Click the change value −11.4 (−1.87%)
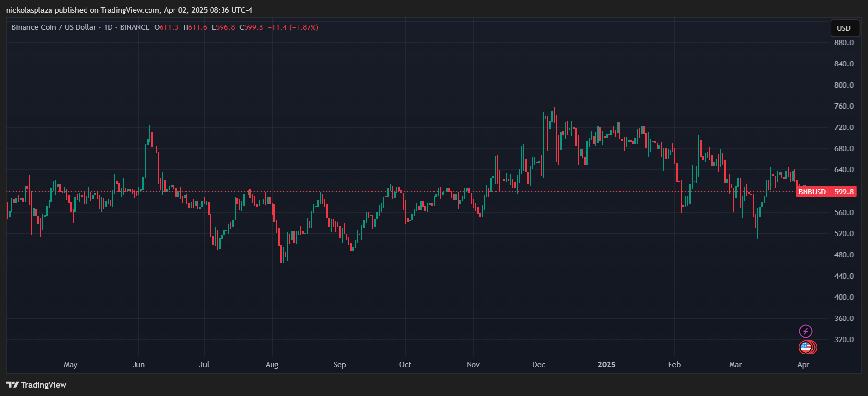Viewport: 868px width, 396px height. 293,27
